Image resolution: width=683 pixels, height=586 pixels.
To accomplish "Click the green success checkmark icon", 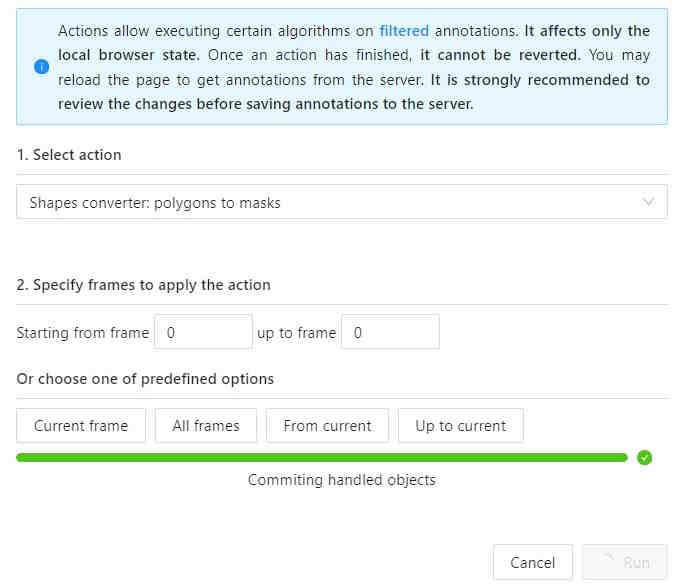I will pos(645,458).
